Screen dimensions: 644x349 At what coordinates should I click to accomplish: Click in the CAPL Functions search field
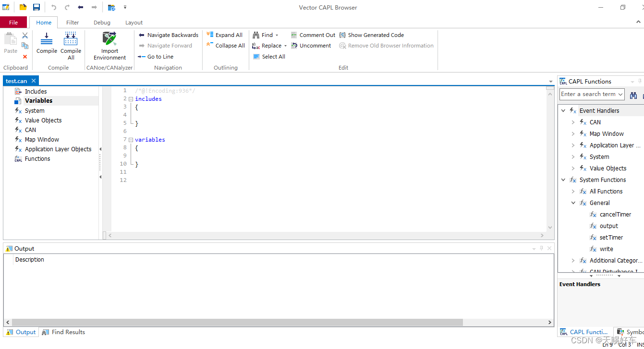[588, 95]
